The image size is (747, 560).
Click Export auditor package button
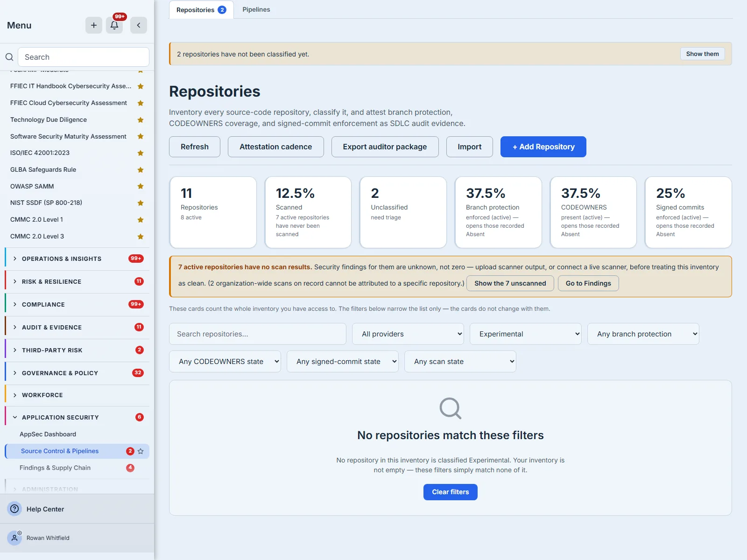coord(385,147)
